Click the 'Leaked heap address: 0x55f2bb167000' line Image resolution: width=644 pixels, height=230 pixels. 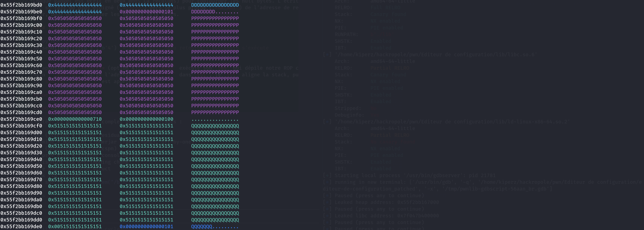386,202
